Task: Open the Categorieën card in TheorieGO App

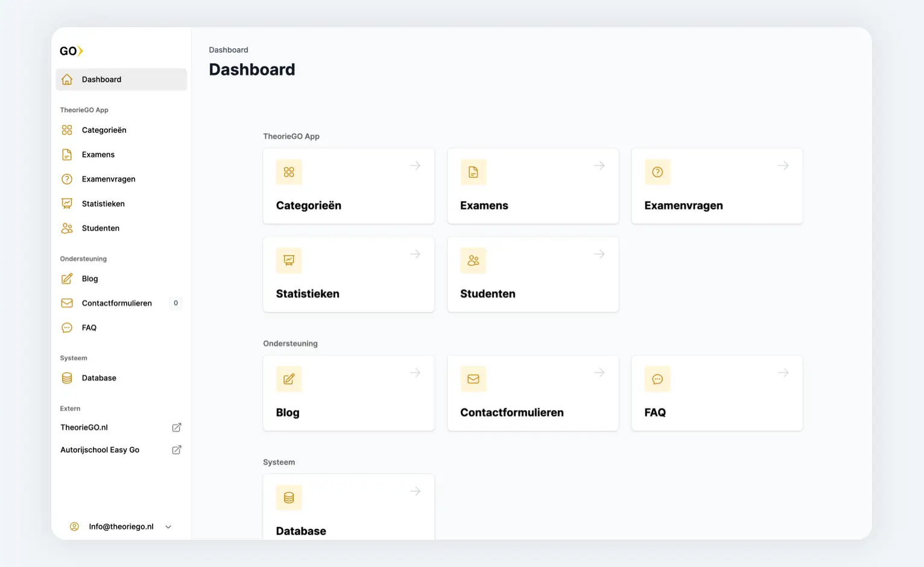Action: coord(349,186)
